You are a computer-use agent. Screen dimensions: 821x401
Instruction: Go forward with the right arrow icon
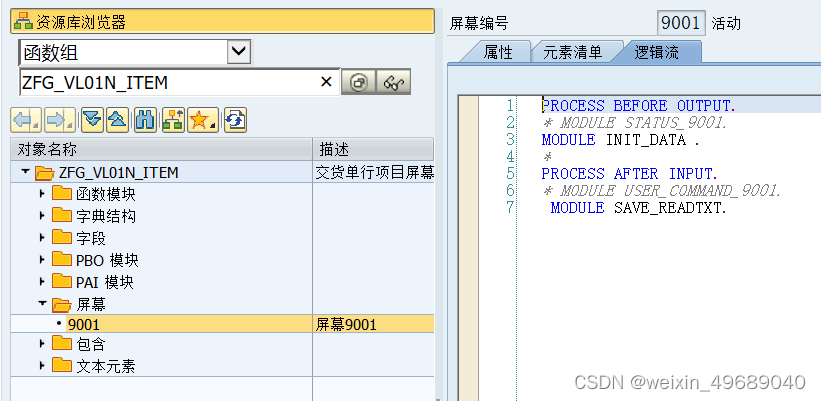[x=59, y=120]
